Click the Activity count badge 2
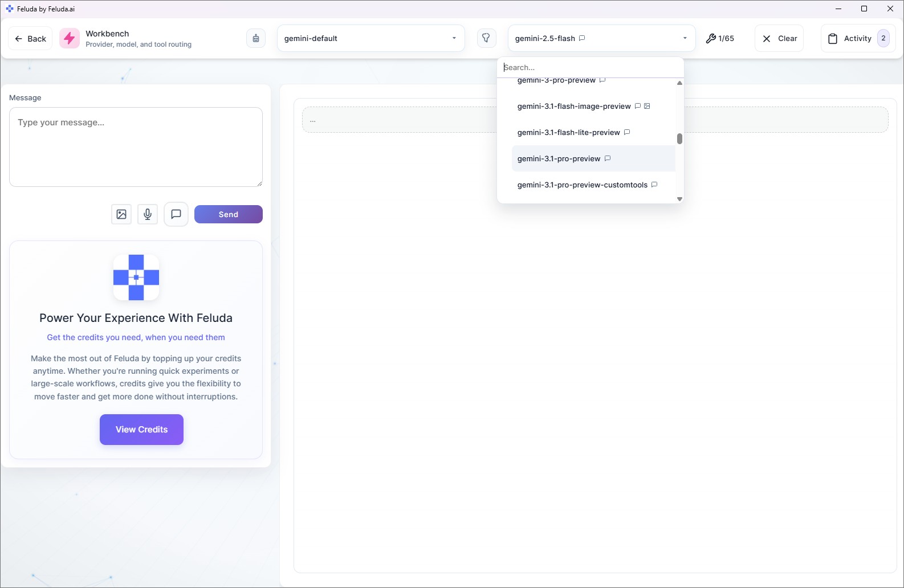 (883, 38)
